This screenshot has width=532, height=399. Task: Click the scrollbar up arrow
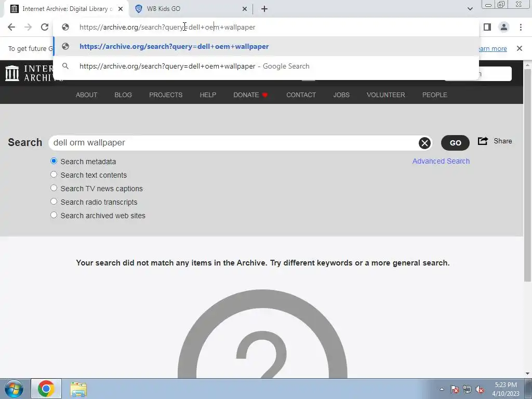[528, 64]
